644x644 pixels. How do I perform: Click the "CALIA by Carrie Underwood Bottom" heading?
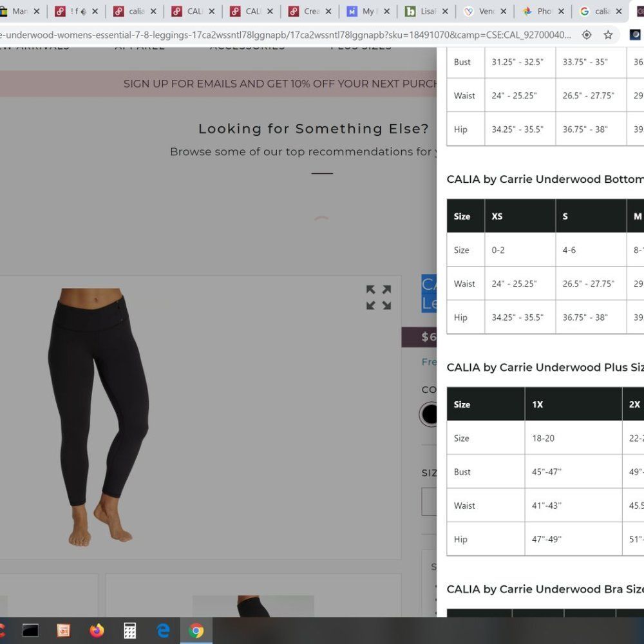click(x=545, y=180)
